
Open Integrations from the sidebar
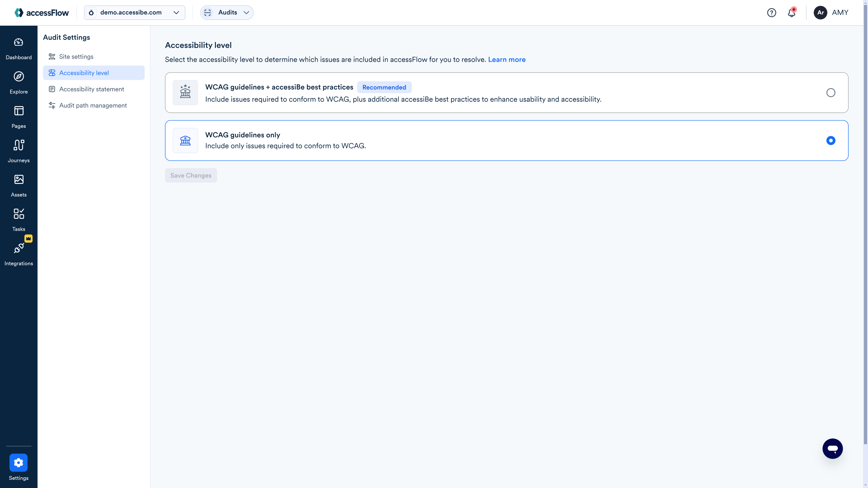[x=19, y=254]
